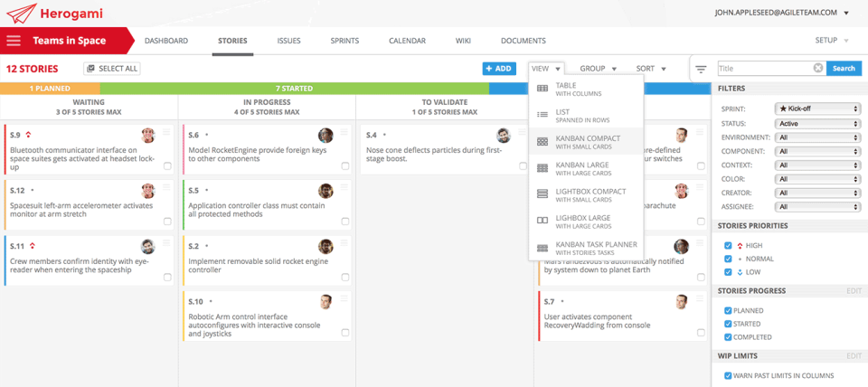Click assignee avatar on story S.5
Image resolution: width=868 pixels, height=387 pixels.
[x=325, y=191]
